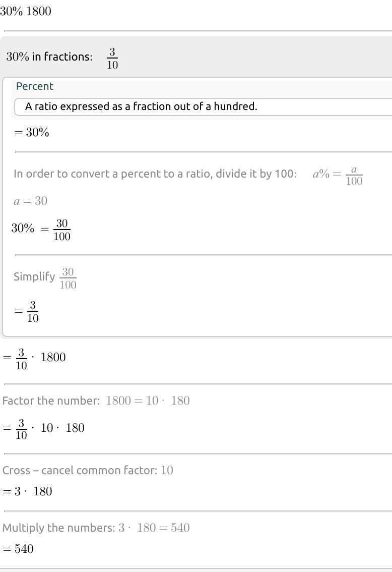The image size is (392, 572).
Task: Select the "= 3 · 180" line
Action: [x=27, y=491]
